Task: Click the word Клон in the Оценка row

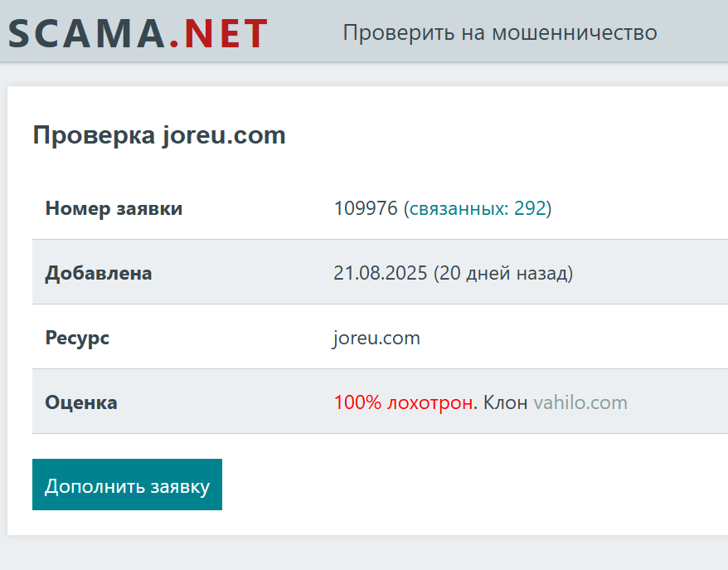Action: (x=505, y=402)
